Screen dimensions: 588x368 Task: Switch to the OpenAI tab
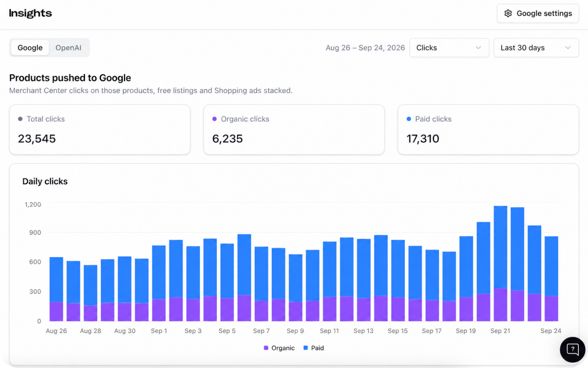[x=68, y=48]
